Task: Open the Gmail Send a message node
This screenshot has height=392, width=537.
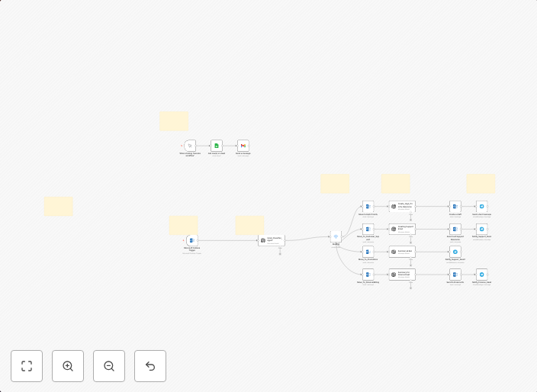Action: (x=243, y=146)
